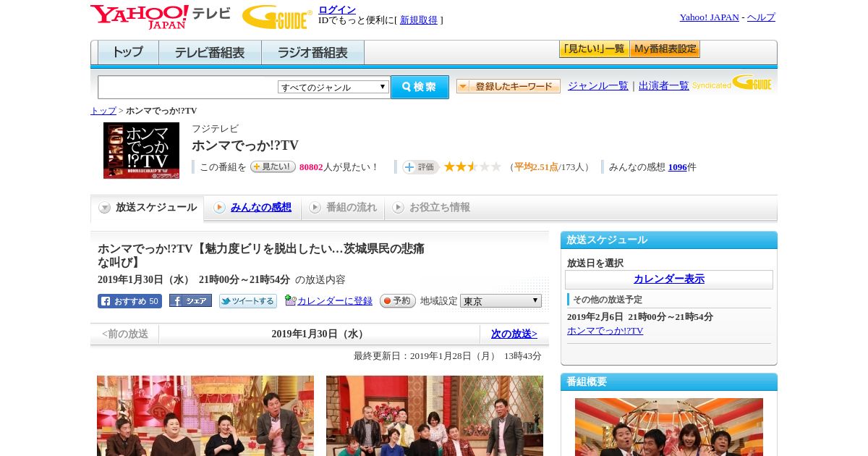
Task: Click the My番組表設定 button
Action: coord(665,49)
